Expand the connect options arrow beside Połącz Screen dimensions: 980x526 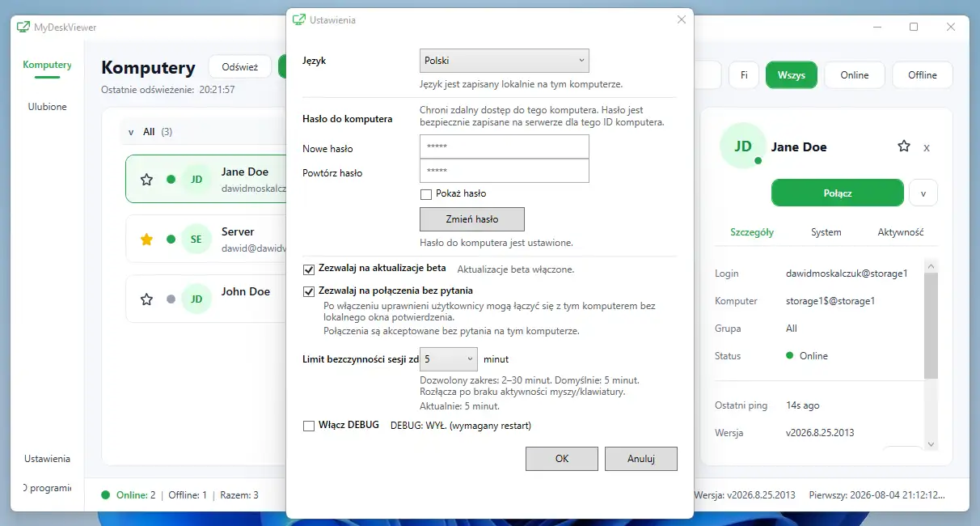(x=923, y=193)
